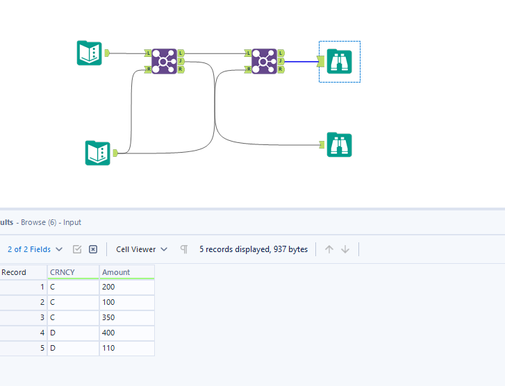Select record row number 3

coord(23,317)
